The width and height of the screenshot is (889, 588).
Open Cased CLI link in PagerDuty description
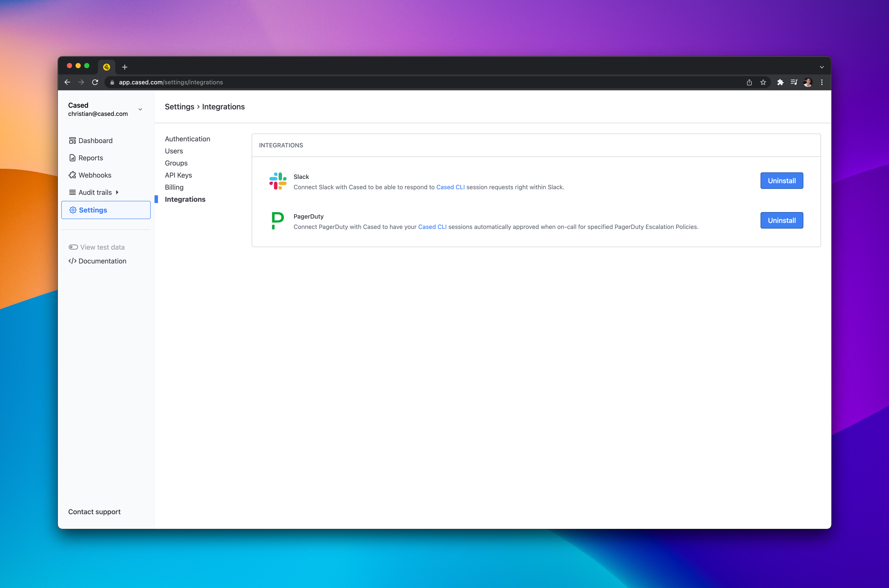pyautogui.click(x=432, y=227)
